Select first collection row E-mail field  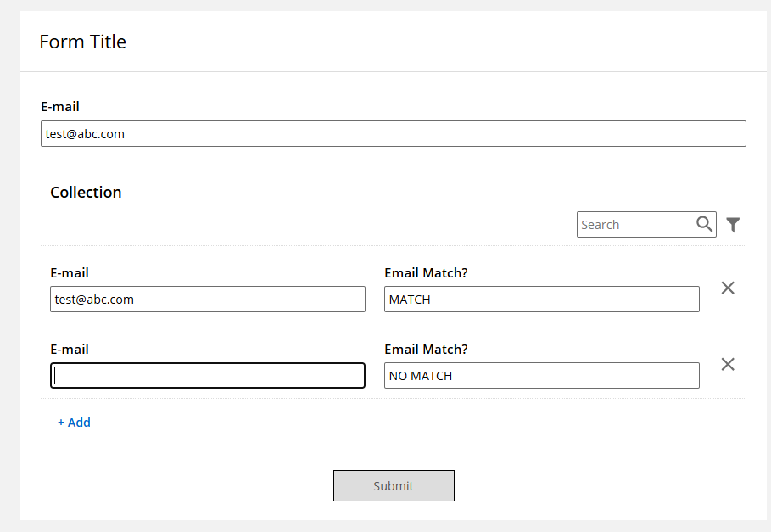coord(208,299)
